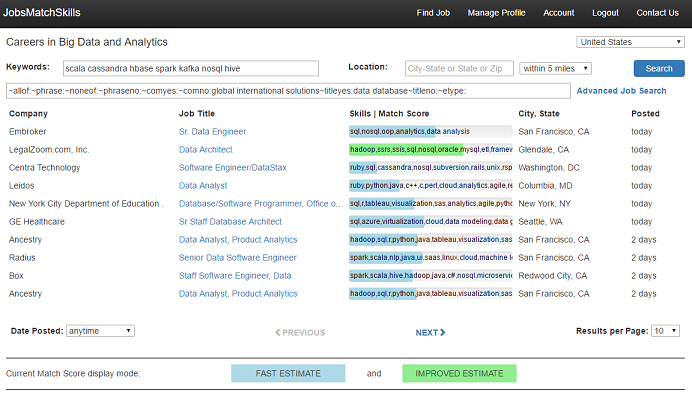
Task: Click the Posted column header
Action: (645, 113)
